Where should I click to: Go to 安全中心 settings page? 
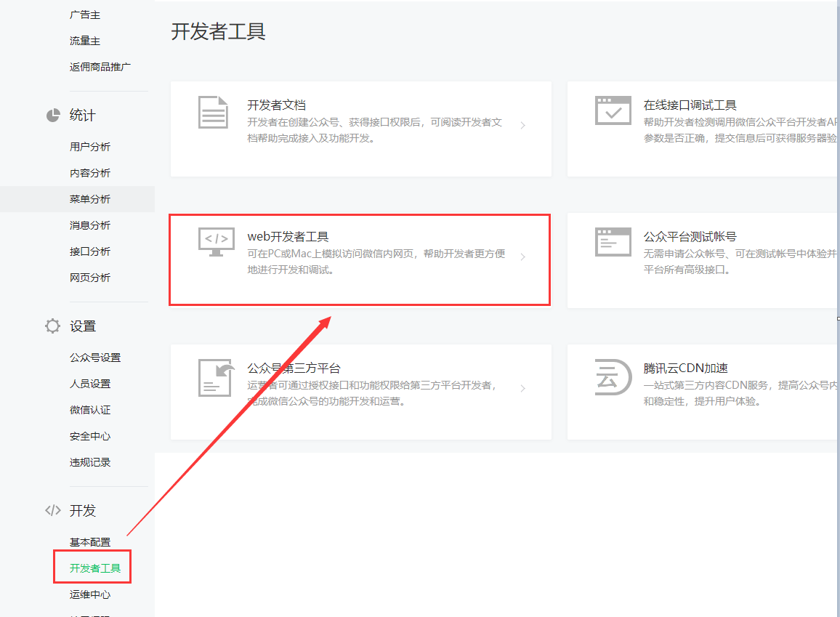pos(90,436)
